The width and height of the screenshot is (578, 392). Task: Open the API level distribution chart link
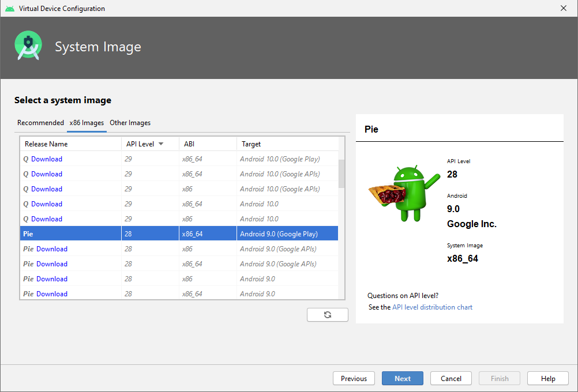[432, 307]
